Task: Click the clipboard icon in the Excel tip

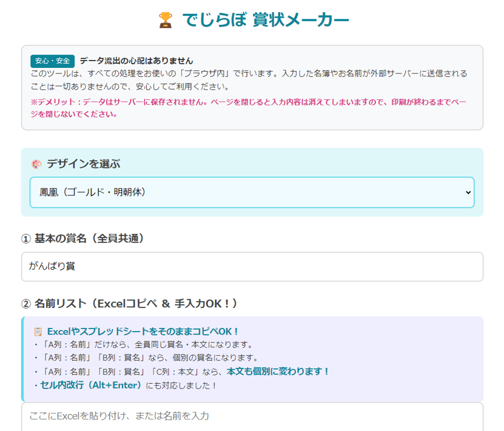Action: click(38, 332)
